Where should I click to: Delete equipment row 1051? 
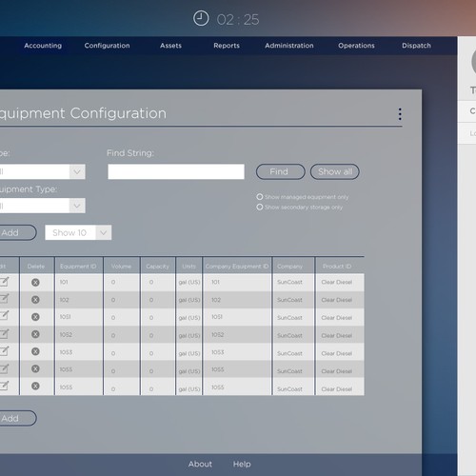point(35,317)
